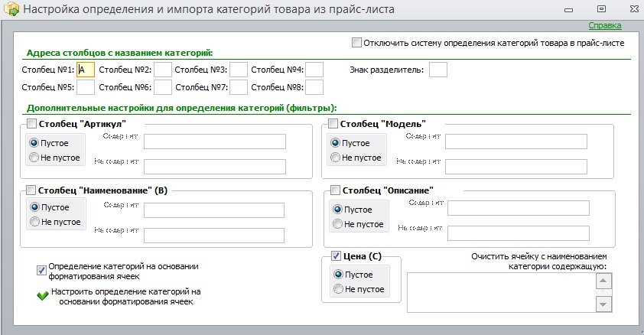Select the Столбец №7 input field
Screen dimensions: 644x335
[238, 87]
